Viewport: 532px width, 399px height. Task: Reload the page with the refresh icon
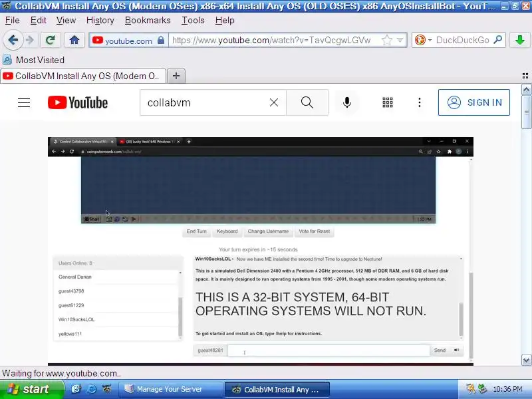click(x=51, y=41)
